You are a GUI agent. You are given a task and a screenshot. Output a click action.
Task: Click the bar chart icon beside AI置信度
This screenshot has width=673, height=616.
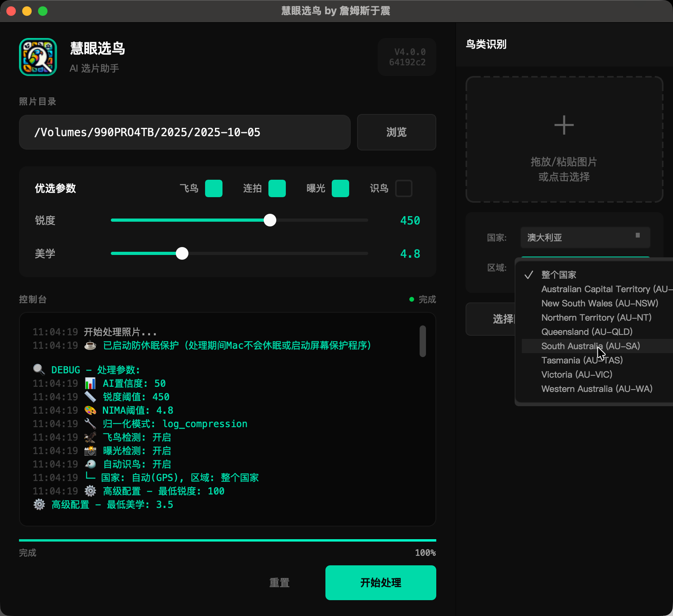[90, 383]
